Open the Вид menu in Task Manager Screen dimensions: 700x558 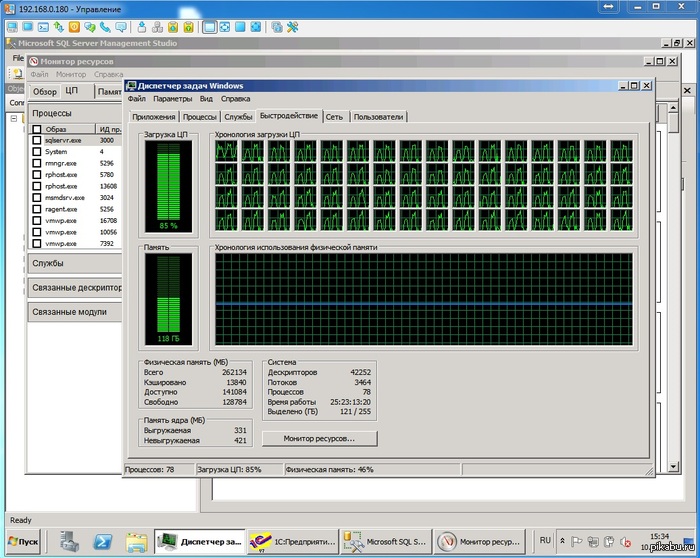(x=206, y=99)
